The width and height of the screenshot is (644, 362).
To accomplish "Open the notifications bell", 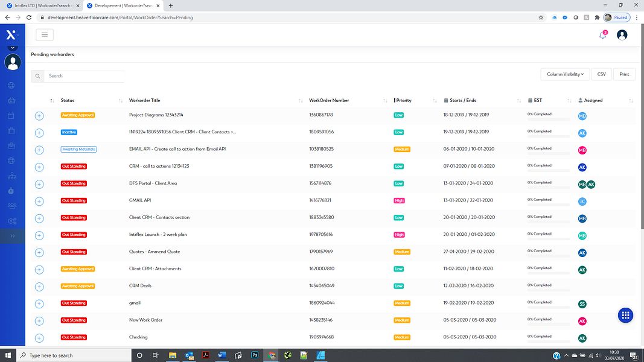I will click(602, 35).
